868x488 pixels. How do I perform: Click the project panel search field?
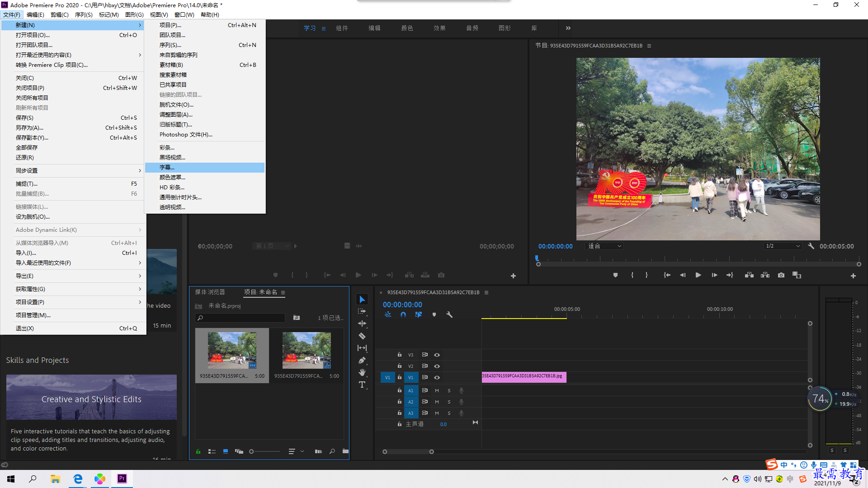click(x=240, y=318)
